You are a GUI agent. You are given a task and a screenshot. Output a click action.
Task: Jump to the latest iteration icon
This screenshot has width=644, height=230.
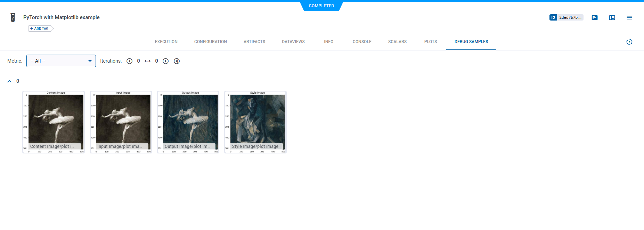(177, 61)
